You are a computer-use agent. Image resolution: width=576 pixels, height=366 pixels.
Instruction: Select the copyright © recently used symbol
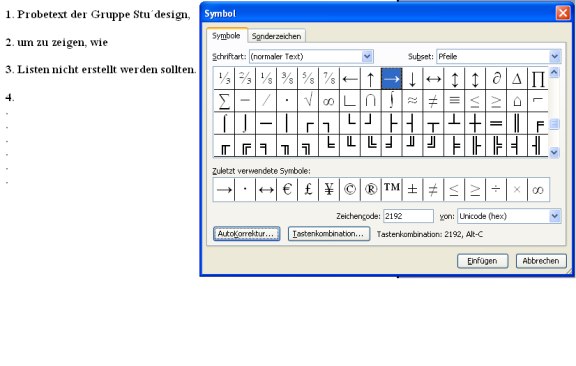(350, 190)
